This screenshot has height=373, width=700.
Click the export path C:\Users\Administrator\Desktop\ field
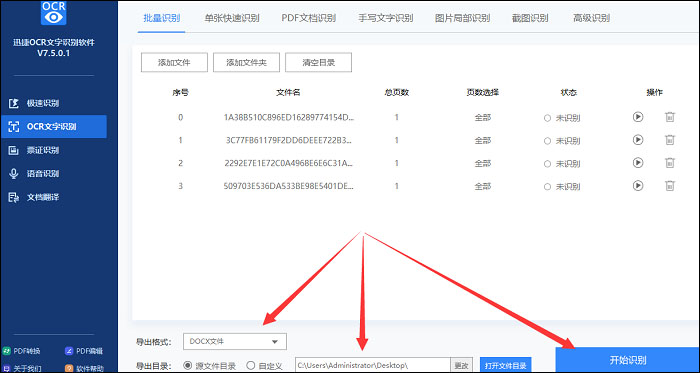coord(373,366)
